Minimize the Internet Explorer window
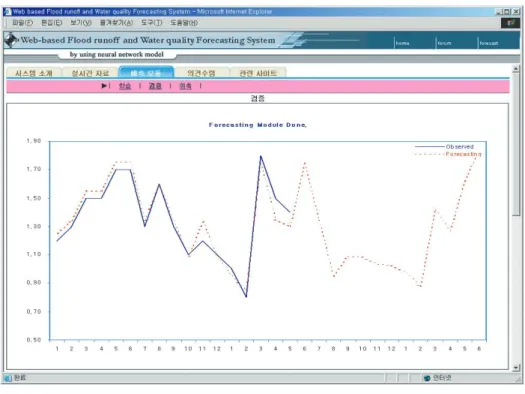 [x=499, y=12]
